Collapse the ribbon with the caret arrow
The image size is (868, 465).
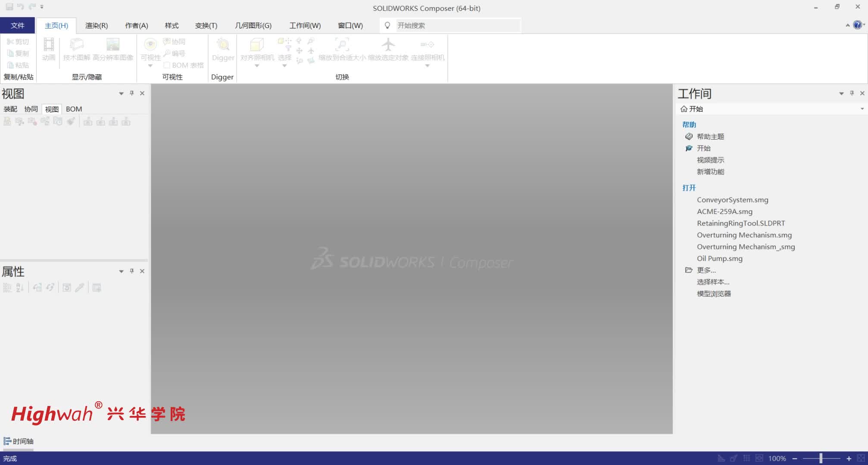pyautogui.click(x=847, y=25)
